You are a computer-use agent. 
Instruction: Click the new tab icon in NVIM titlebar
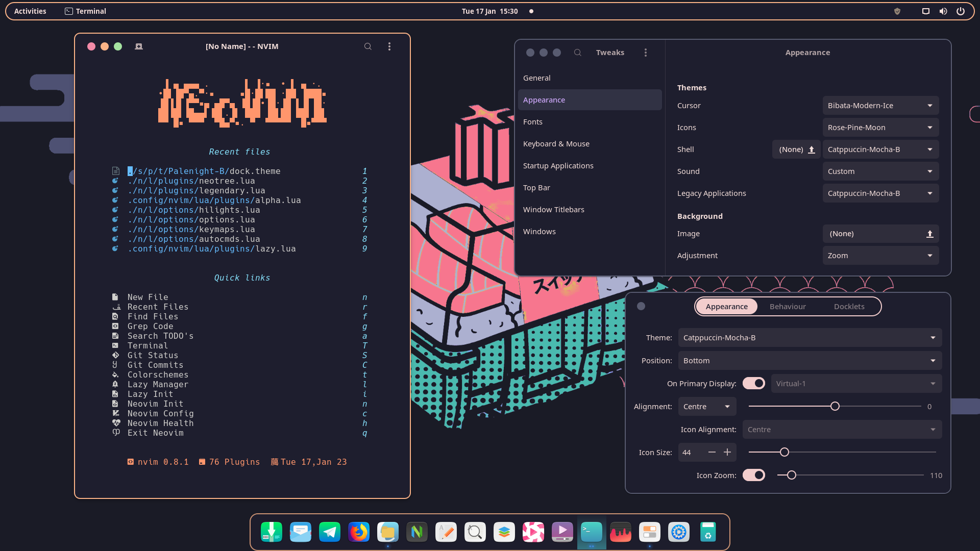click(x=139, y=46)
